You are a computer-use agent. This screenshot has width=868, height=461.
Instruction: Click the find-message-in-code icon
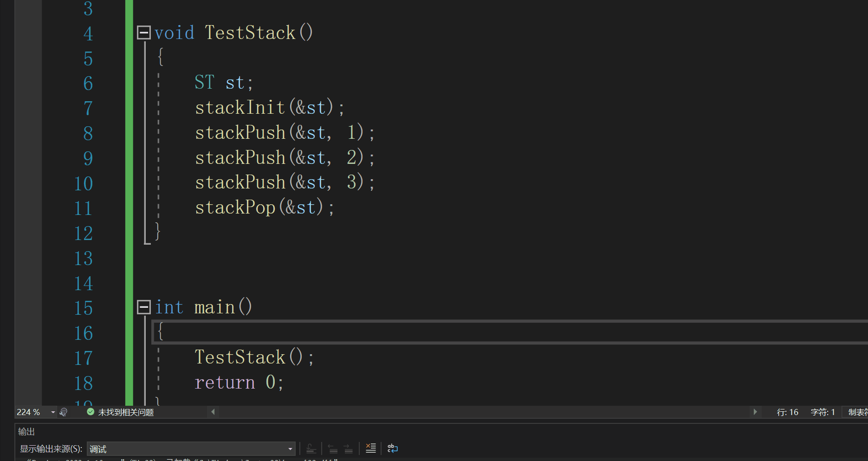point(311,448)
